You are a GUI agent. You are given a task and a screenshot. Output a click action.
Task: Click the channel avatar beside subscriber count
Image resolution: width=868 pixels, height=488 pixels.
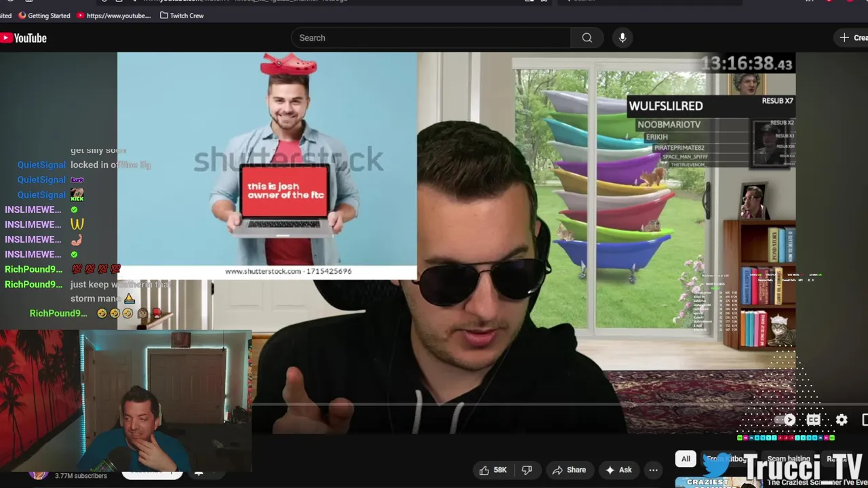pos(39,474)
